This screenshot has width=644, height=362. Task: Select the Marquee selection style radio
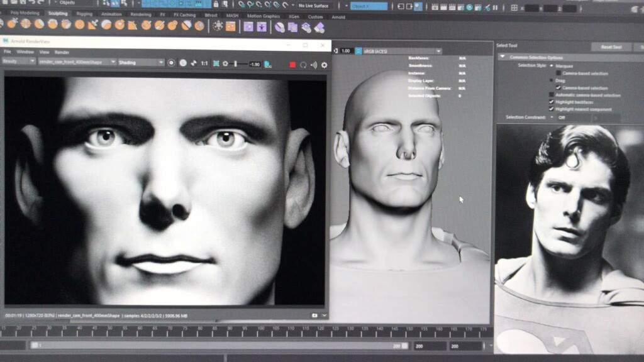552,65
